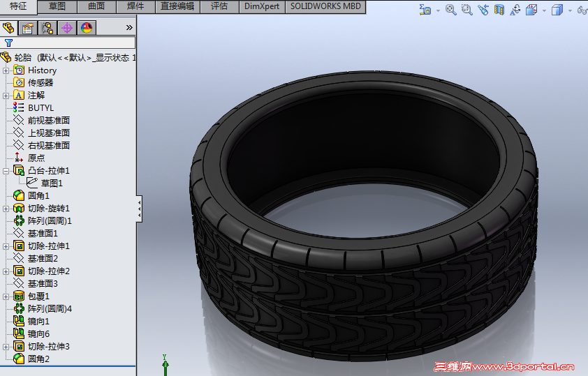Expand the 包覆1 wrap feature
Image resolution: width=588 pixels, height=376 pixels.
coord(6,297)
